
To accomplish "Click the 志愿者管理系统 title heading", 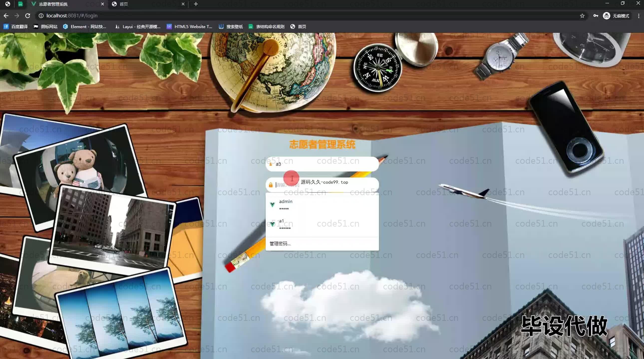I will click(322, 145).
